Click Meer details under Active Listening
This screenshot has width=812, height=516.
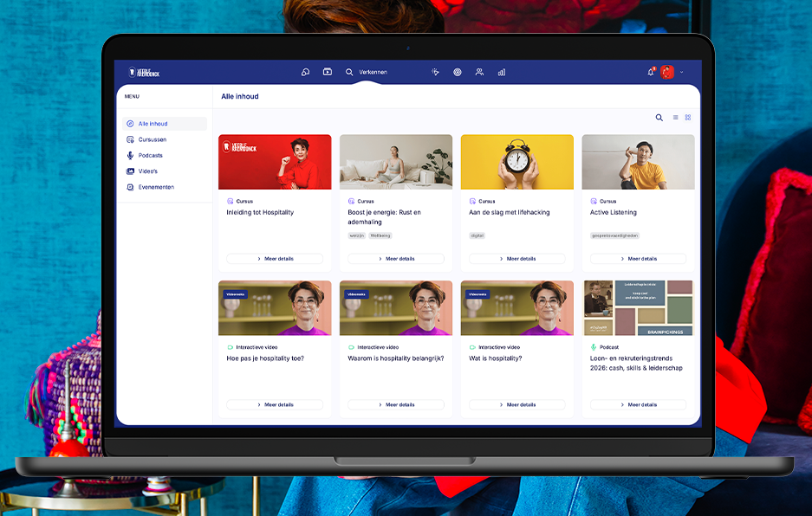638,259
